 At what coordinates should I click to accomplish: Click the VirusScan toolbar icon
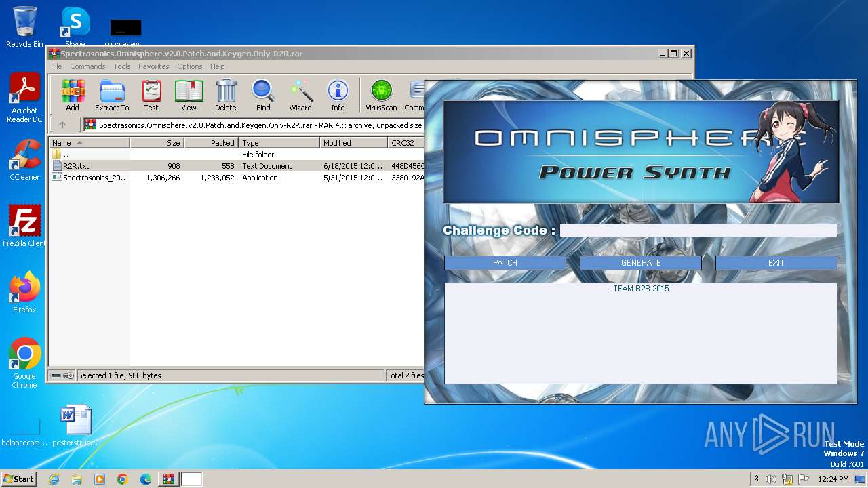(x=381, y=95)
